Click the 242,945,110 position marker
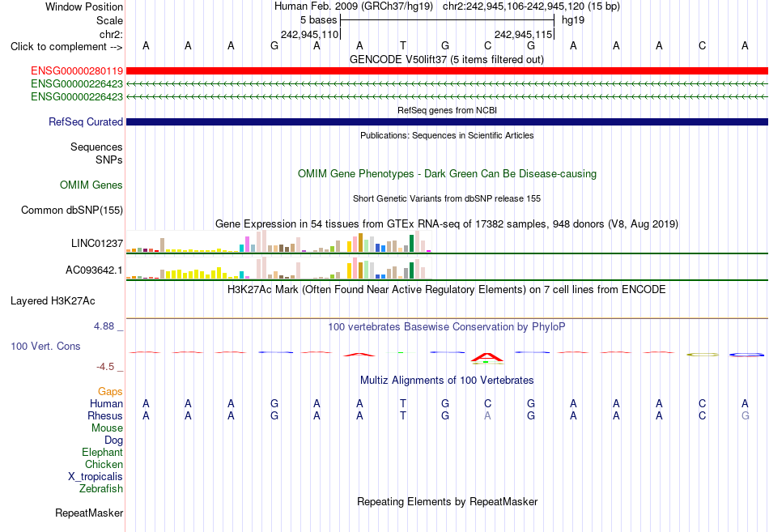769x532 pixels. 309,34
